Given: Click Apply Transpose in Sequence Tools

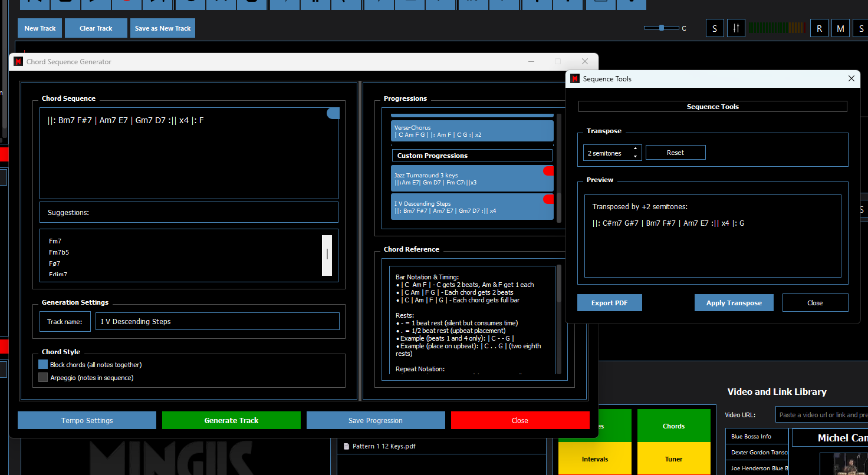Looking at the screenshot, I should [x=734, y=303].
